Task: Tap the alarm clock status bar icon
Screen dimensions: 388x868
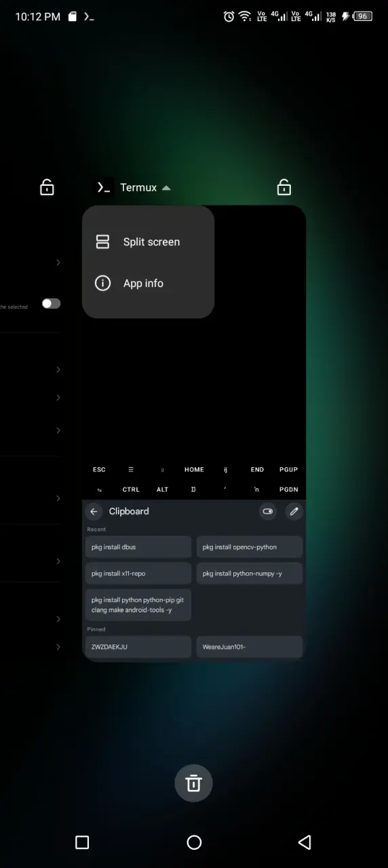Action: 229,16
